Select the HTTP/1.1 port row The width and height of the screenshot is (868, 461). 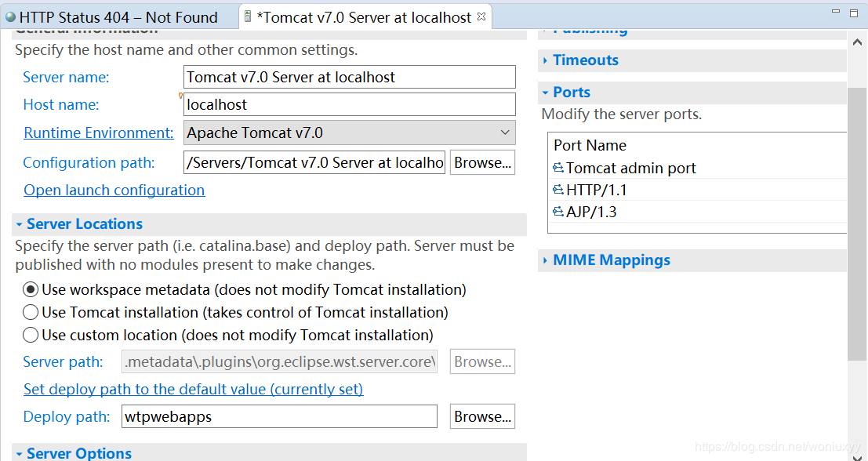pyautogui.click(x=698, y=190)
